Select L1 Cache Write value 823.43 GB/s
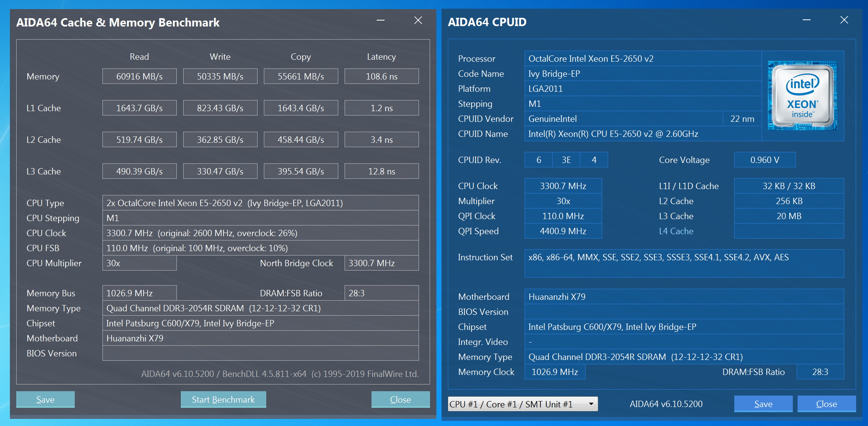 coord(220,108)
